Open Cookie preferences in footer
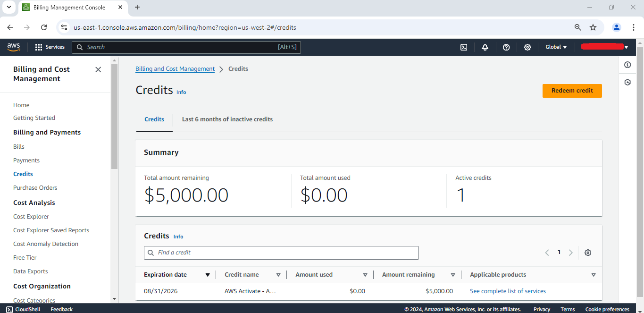 pos(607,309)
